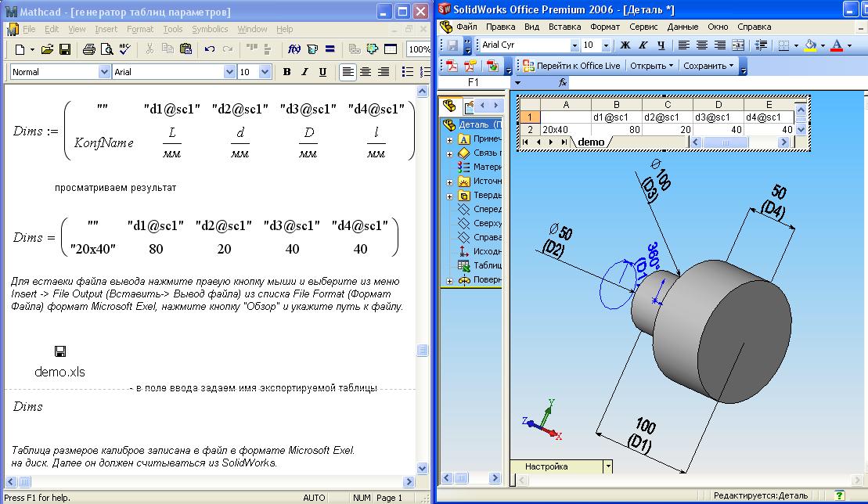Toggle Bold (B) in Mathcad format bar

(286, 72)
